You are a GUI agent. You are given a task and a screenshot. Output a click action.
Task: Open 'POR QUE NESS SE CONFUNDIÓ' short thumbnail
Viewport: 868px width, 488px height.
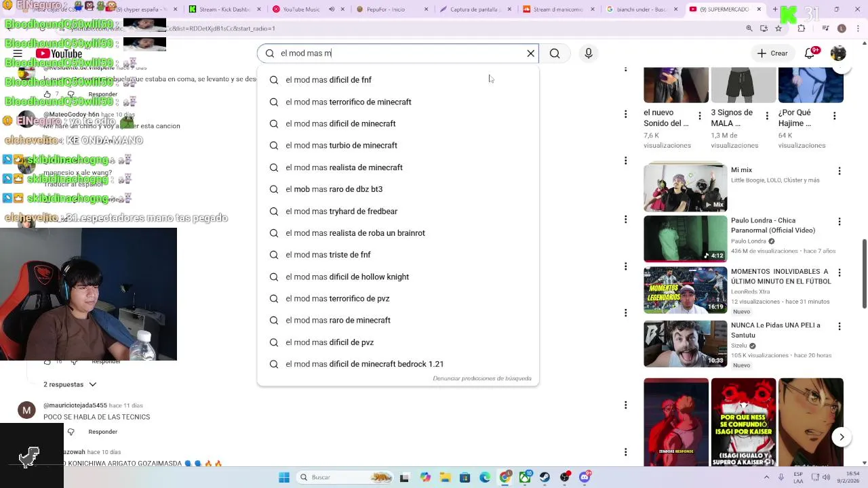coord(743,422)
